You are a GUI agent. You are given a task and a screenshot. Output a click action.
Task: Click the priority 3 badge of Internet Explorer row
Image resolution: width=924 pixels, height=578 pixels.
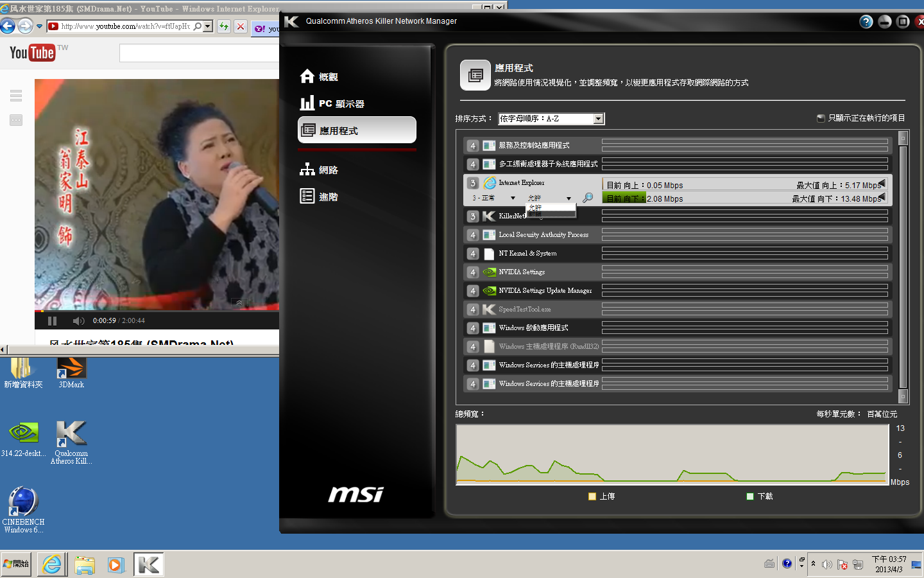[473, 183]
